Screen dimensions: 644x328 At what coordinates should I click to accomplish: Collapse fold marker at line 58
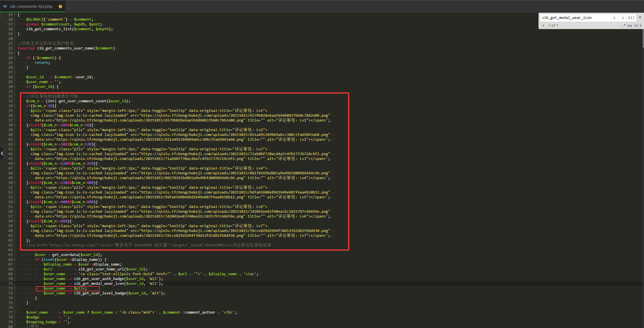[x=15, y=221]
